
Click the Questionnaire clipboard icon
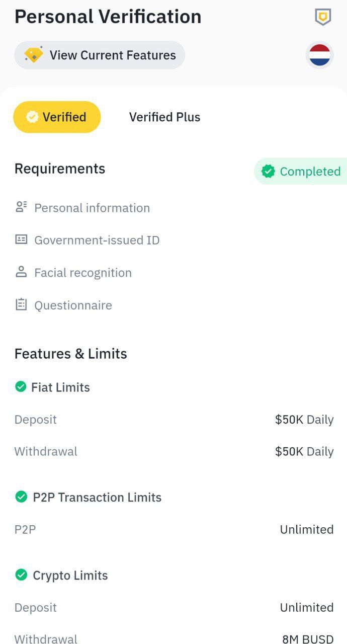[x=21, y=304]
